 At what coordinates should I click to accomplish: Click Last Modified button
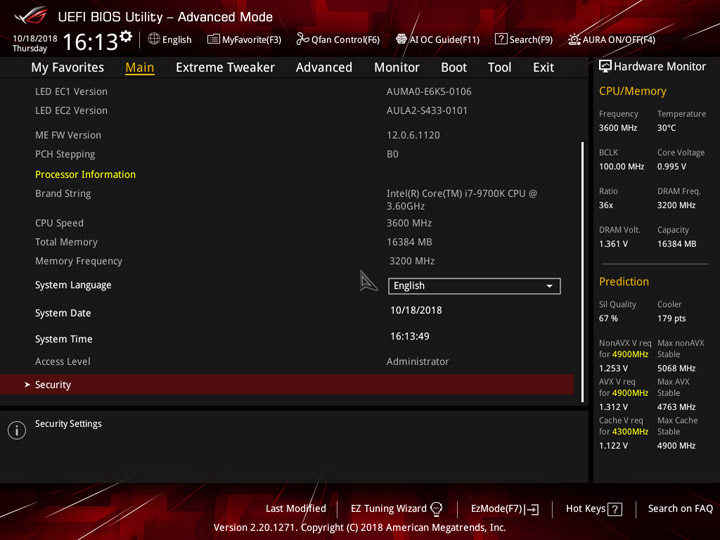coord(296,508)
